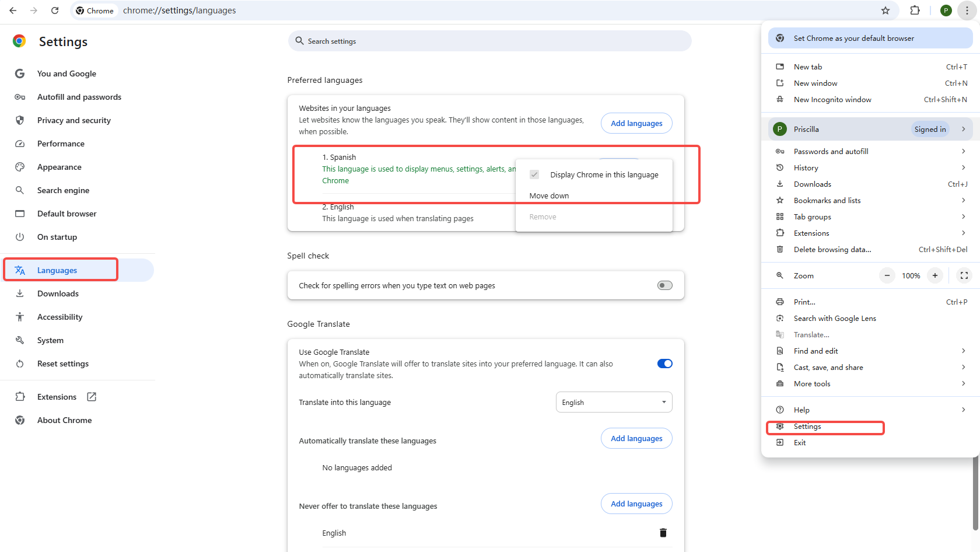Choose Move down for Spanish
The image size is (980, 552).
coord(549,195)
